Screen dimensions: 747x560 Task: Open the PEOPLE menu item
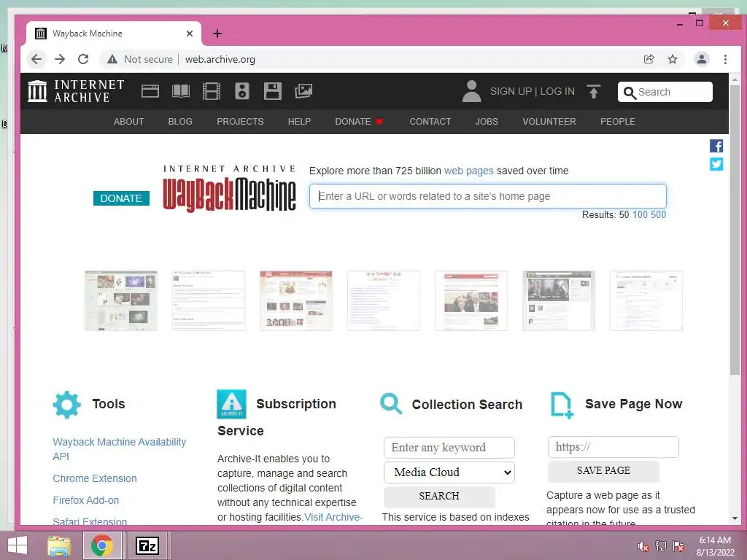(x=617, y=122)
